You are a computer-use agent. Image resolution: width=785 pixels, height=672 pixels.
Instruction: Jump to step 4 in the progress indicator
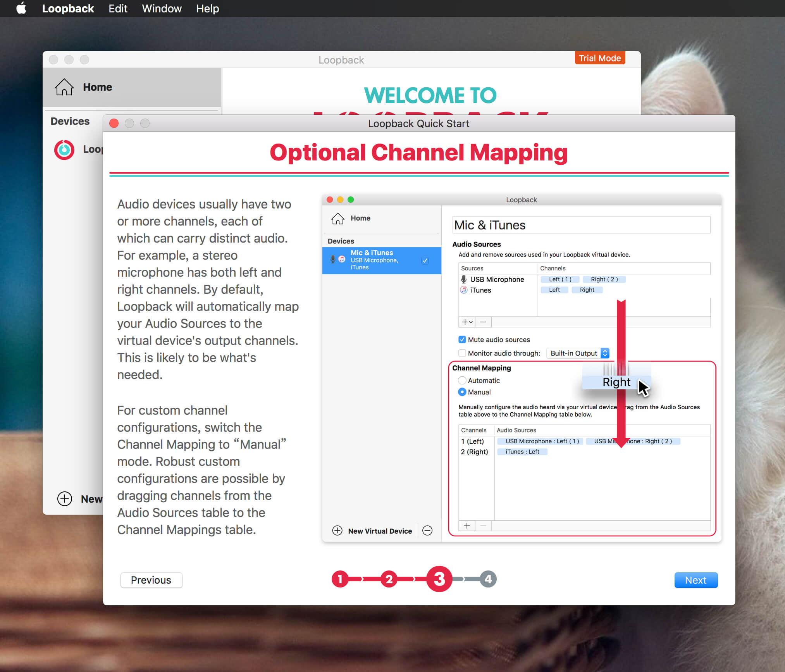point(488,579)
